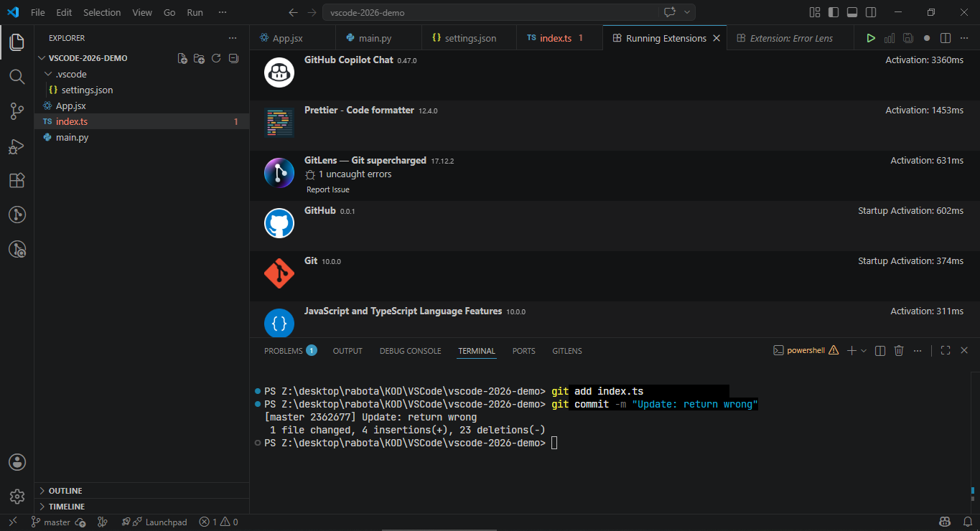Click the extension host profile chart icon
Screen dimensions: 980x531
pyautogui.click(x=890, y=38)
